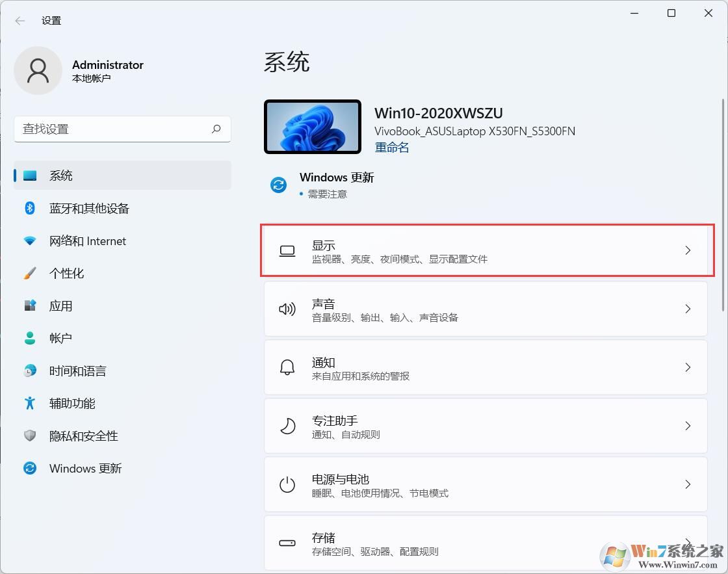728x574 pixels.
Task: Select the Bluetooth devices icon in sidebar
Action: 31,208
